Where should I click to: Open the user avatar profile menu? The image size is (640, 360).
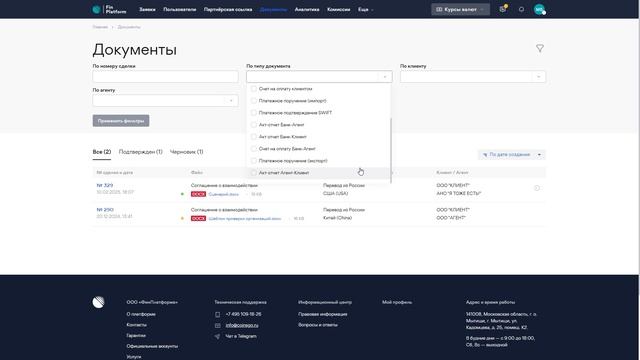pos(539,9)
